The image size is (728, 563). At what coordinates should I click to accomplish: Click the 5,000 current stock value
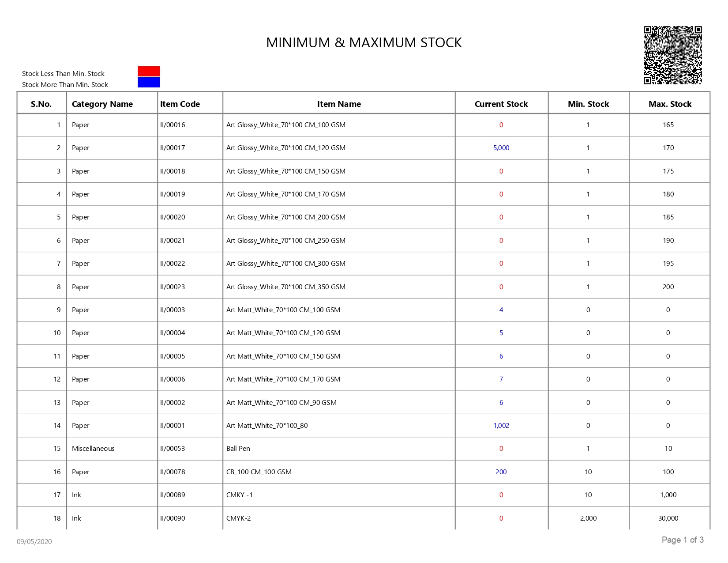click(x=501, y=148)
